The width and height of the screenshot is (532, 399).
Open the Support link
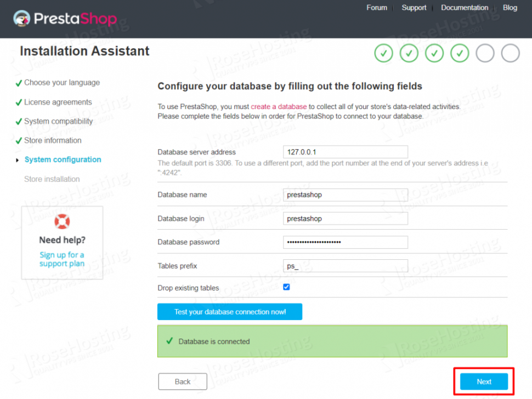coord(414,8)
